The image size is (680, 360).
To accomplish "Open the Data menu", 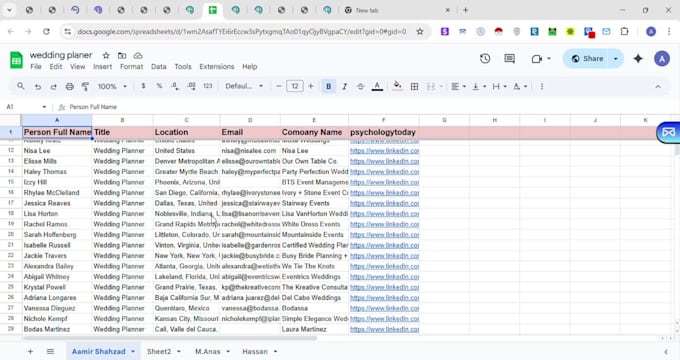I will (x=159, y=67).
